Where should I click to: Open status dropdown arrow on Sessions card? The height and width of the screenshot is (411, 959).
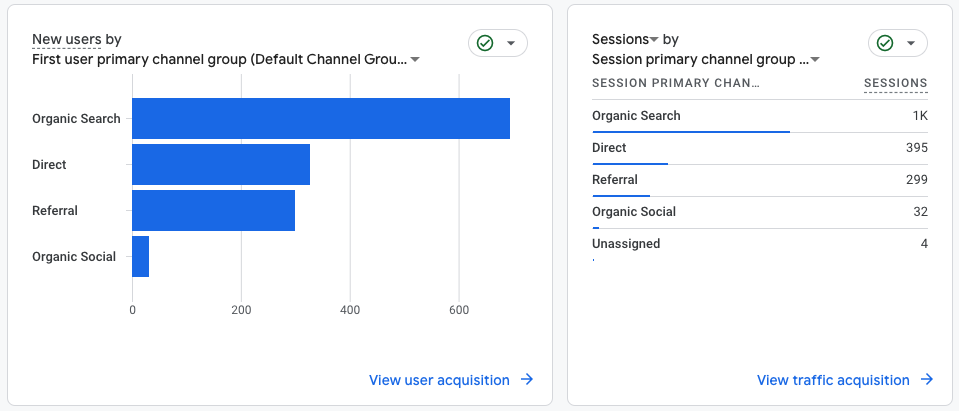click(x=911, y=43)
